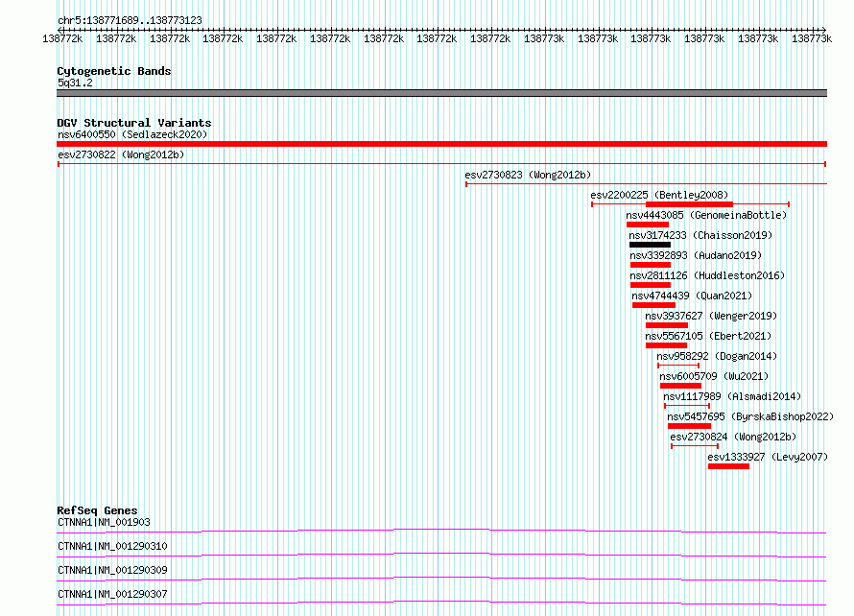Screen dimensions: 854x616
Task: Click esv1333927 (Levy2007) variant label
Action: 768,457
